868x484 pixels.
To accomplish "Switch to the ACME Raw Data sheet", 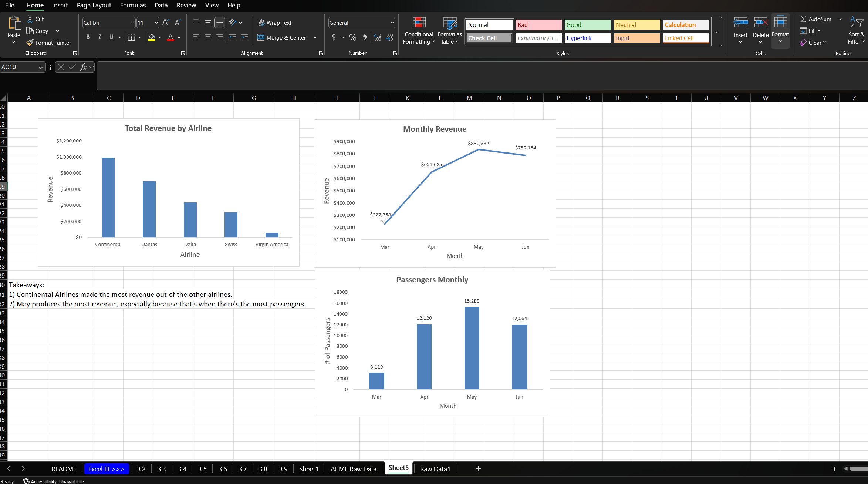I will pyautogui.click(x=353, y=469).
